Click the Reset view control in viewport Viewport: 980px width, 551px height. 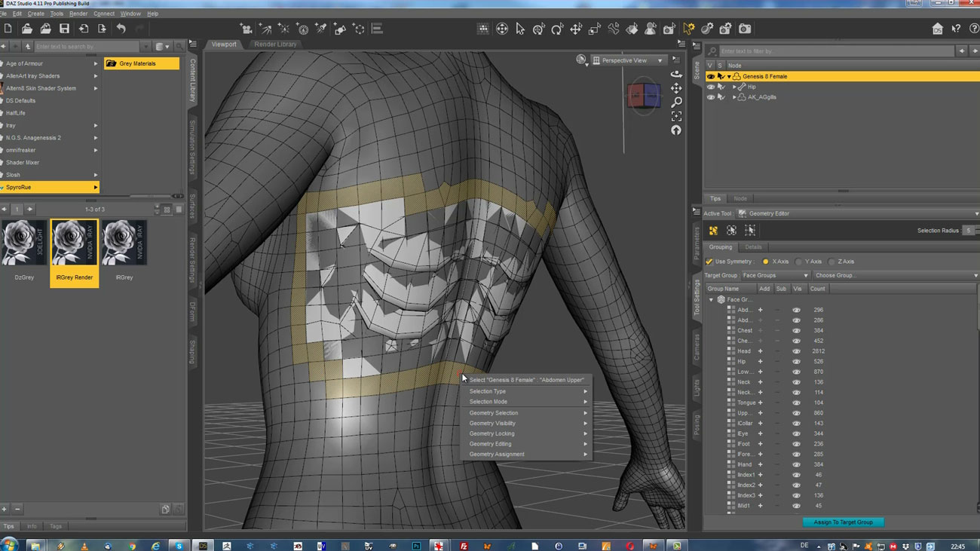pos(676,130)
